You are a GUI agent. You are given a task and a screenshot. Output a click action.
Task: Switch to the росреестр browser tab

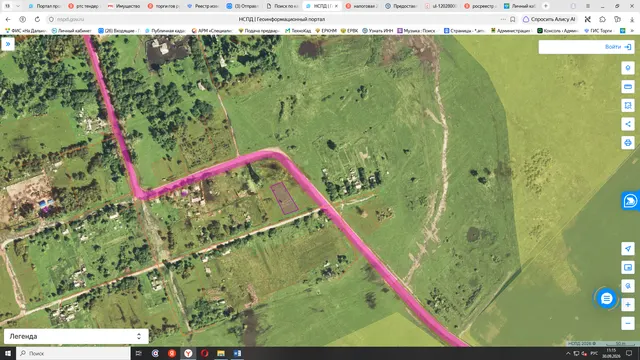coord(481,6)
